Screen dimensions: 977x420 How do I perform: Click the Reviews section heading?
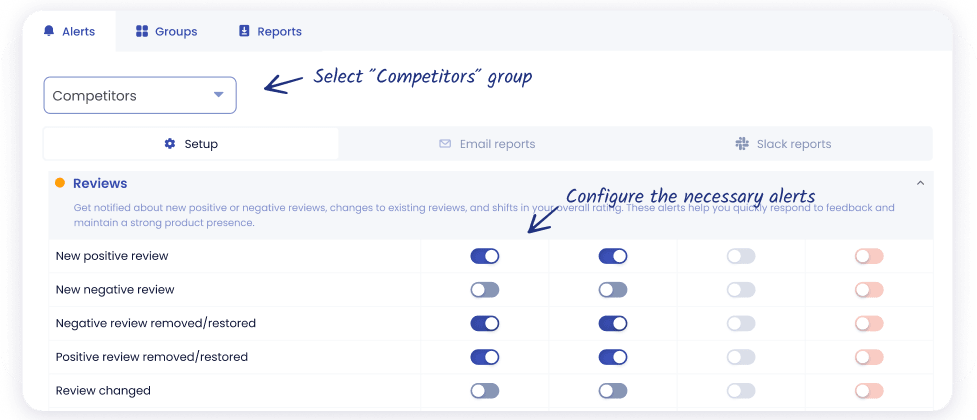[100, 183]
